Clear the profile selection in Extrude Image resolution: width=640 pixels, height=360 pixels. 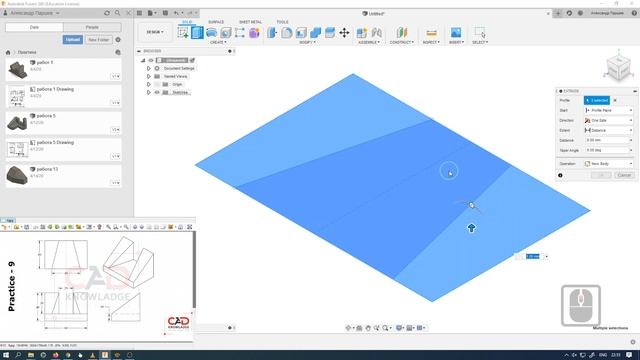click(615, 100)
